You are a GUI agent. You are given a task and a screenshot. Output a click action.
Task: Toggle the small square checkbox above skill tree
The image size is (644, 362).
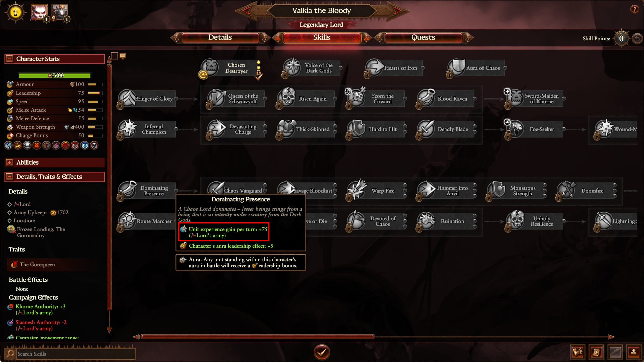pyautogui.click(x=114, y=56)
